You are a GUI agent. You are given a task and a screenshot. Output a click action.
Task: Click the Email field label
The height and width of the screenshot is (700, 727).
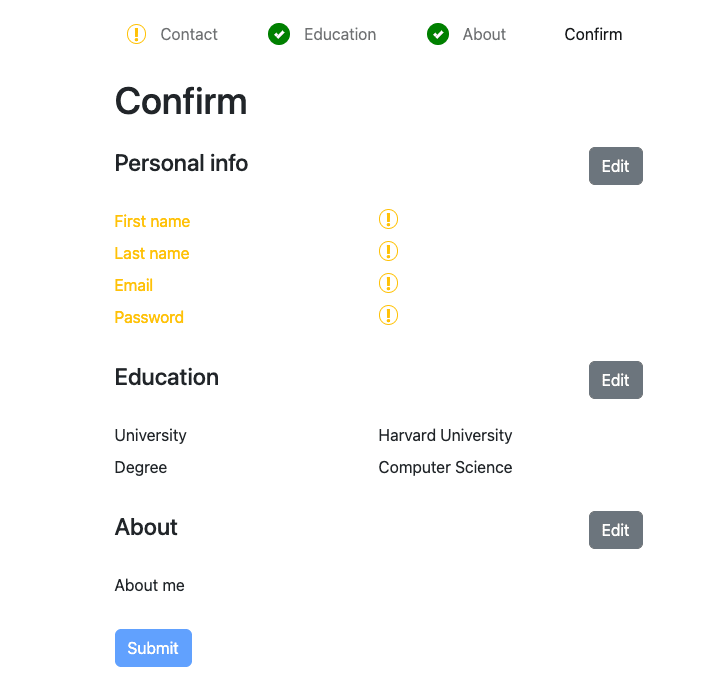133,285
